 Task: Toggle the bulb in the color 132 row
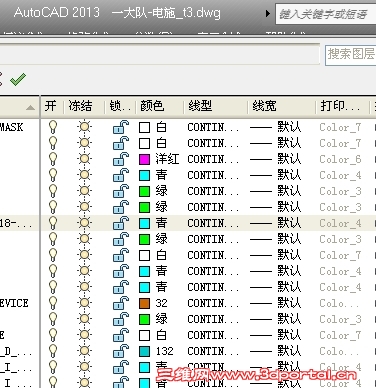53,351
